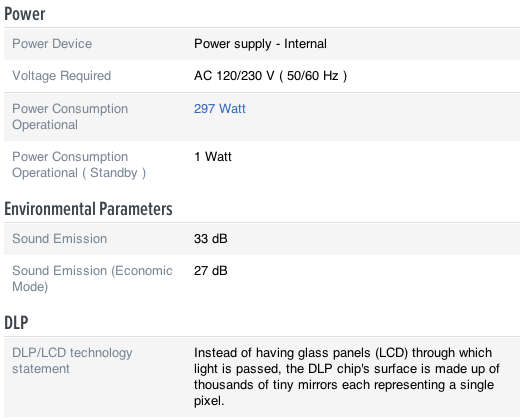524x420 pixels.
Task: Click the 1 Watt standby value
Action: [213, 156]
